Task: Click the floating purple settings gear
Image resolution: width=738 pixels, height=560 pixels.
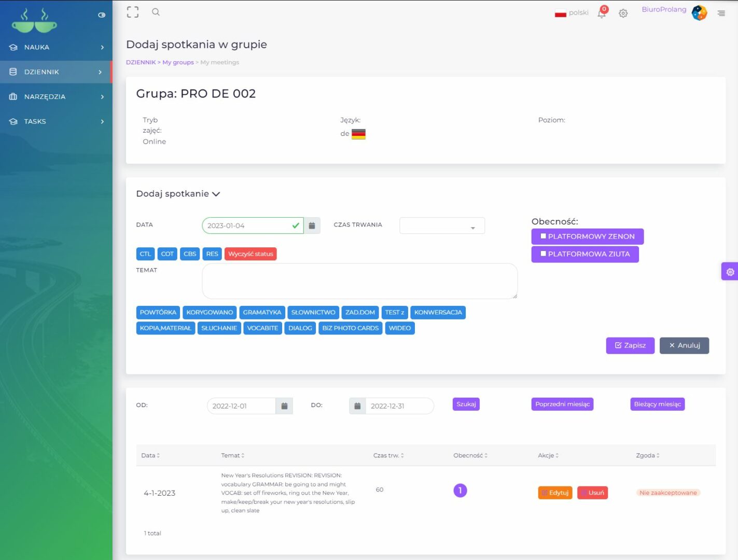Action: (x=730, y=272)
